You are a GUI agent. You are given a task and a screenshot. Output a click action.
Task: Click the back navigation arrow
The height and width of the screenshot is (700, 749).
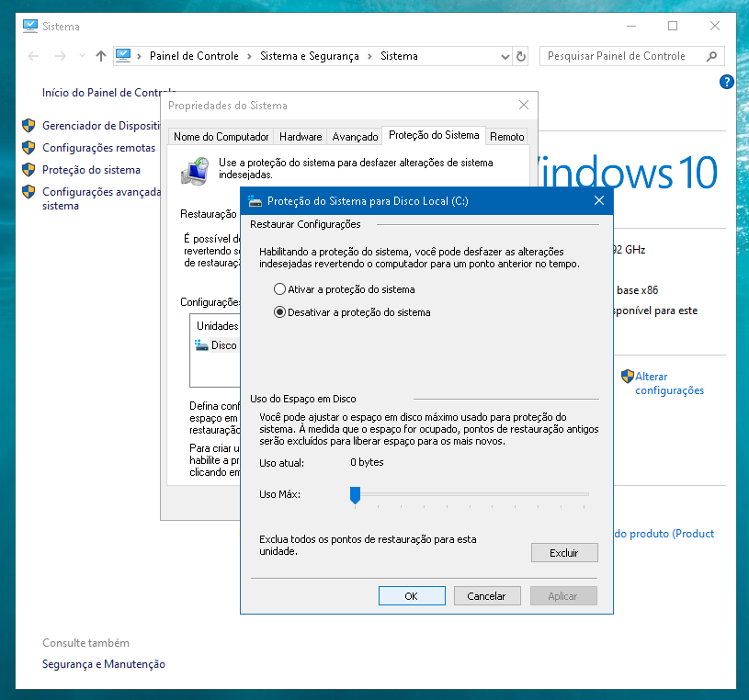[x=33, y=56]
